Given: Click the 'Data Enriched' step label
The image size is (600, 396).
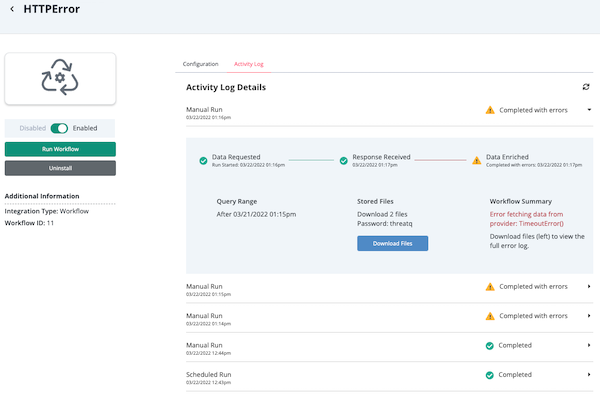Looking at the screenshot, I should (507, 157).
